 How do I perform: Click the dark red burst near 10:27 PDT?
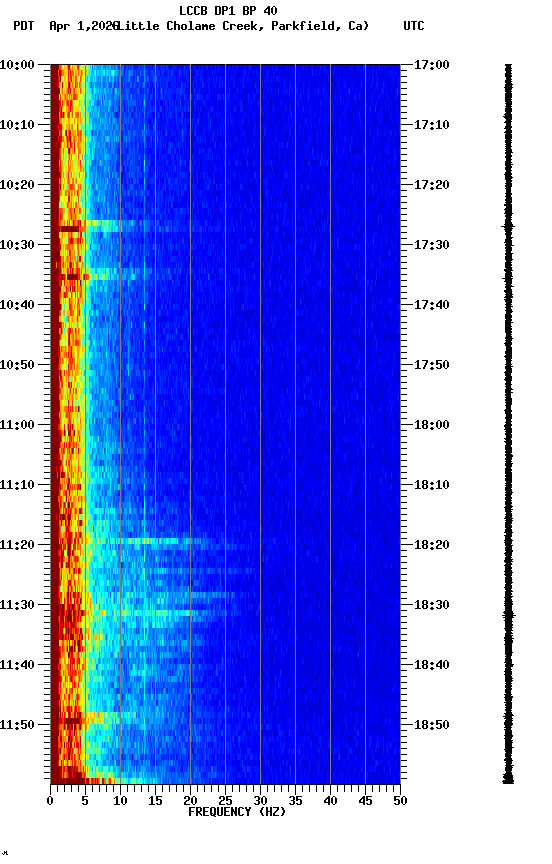click(x=71, y=228)
